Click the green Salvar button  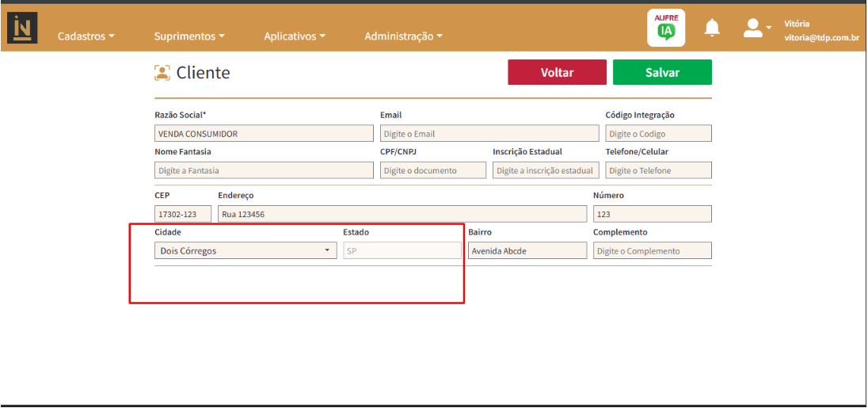pyautogui.click(x=662, y=72)
